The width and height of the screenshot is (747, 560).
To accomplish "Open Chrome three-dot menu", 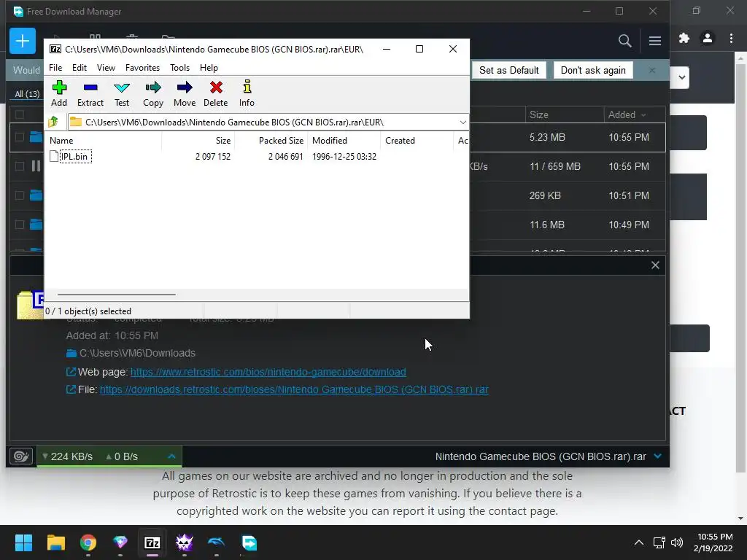I will (x=731, y=38).
